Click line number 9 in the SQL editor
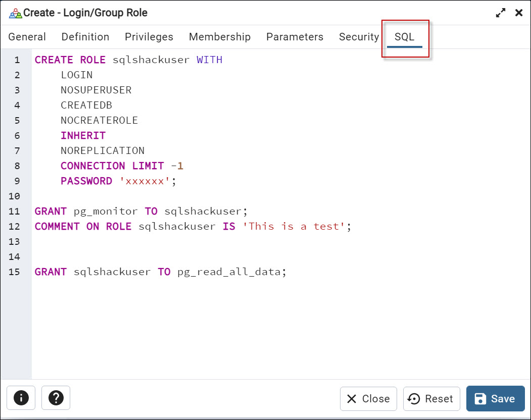Viewport: 531px width, 420px height. [17, 181]
